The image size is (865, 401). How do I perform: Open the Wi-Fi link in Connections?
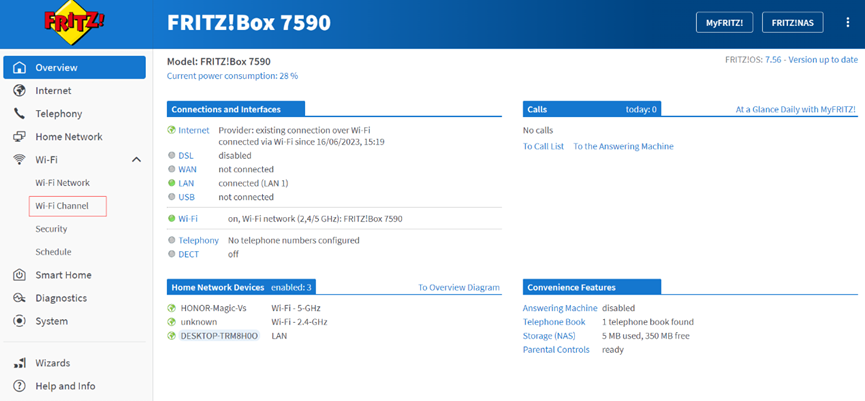pyautogui.click(x=188, y=218)
